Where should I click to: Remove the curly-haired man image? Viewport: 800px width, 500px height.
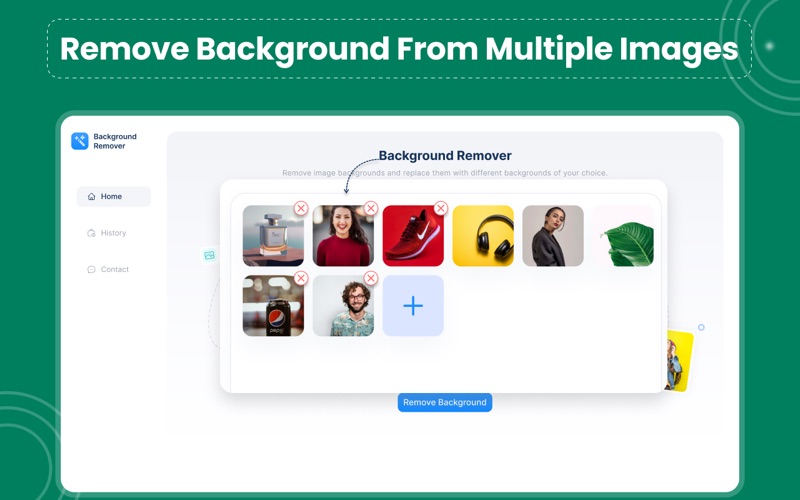[x=371, y=278]
